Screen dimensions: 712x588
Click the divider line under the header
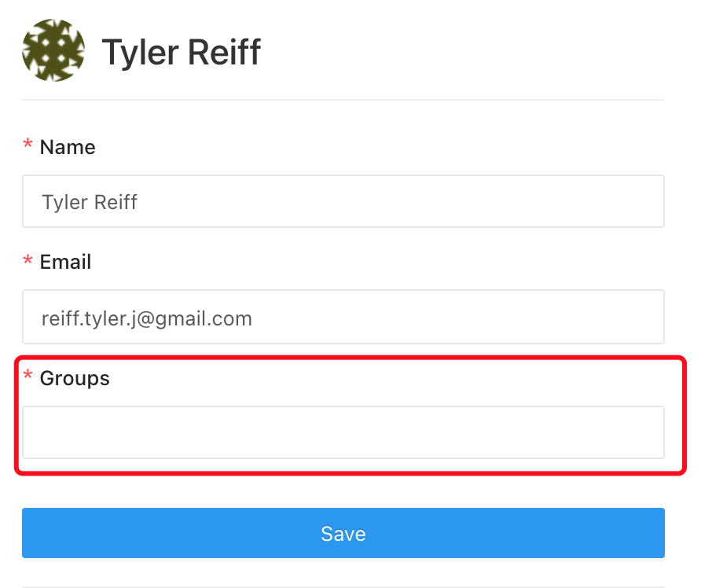coord(343,100)
